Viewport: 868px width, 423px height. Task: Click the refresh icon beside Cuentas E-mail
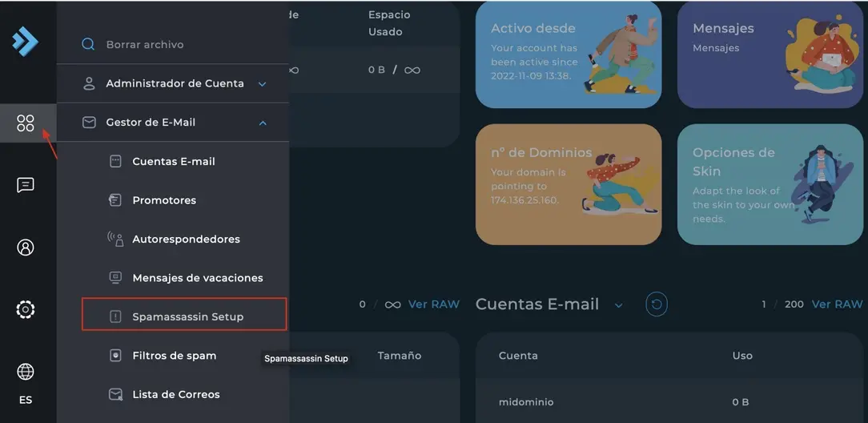(x=657, y=304)
